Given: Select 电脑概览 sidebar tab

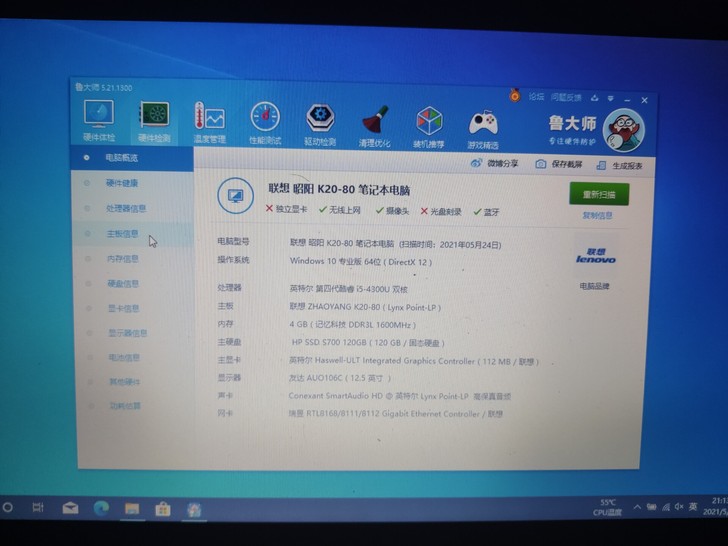Looking at the screenshot, I should (x=132, y=158).
